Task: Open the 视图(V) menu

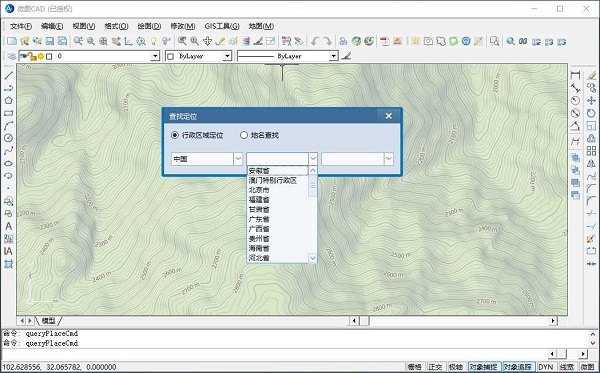Action: pos(84,26)
